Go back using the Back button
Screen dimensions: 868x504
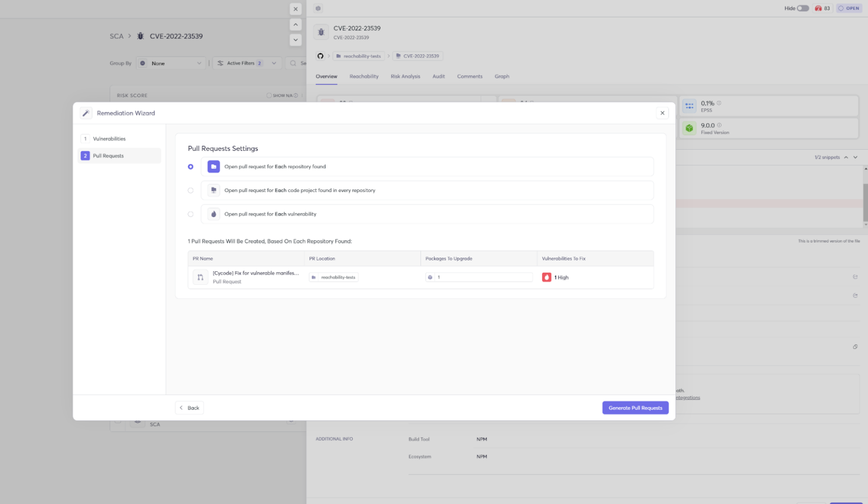189,408
